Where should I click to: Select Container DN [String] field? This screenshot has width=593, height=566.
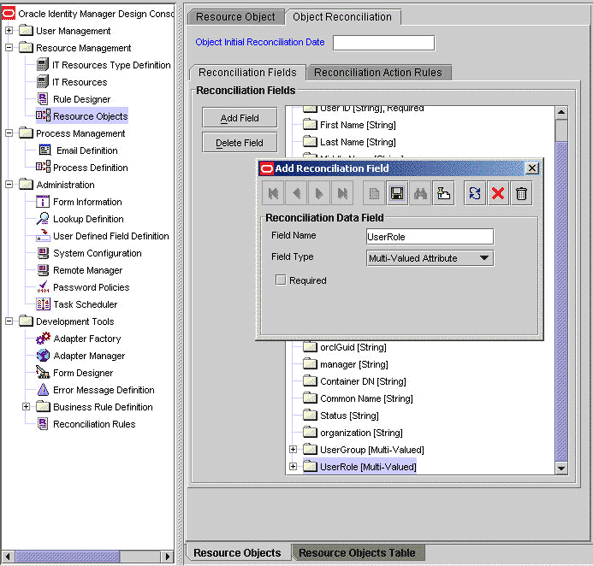pyautogui.click(x=363, y=381)
